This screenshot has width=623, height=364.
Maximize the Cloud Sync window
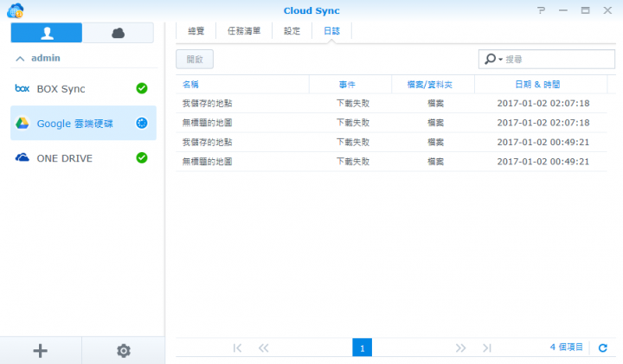click(x=585, y=10)
